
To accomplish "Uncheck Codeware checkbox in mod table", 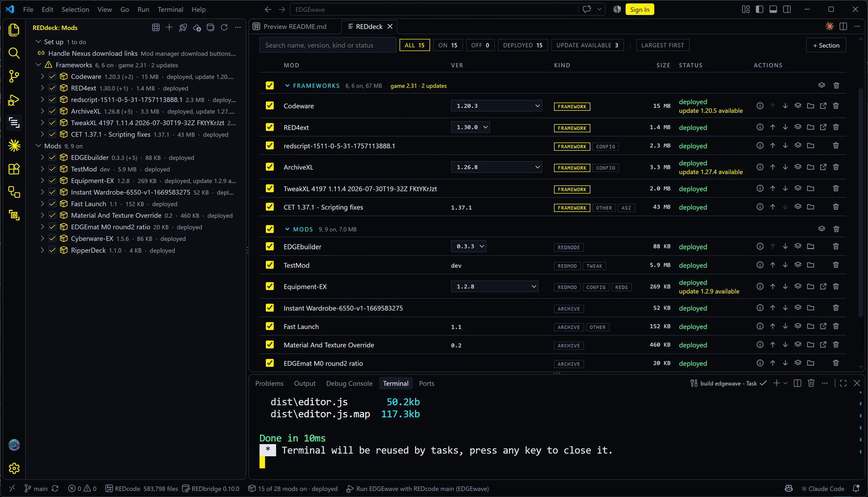I will (x=270, y=106).
